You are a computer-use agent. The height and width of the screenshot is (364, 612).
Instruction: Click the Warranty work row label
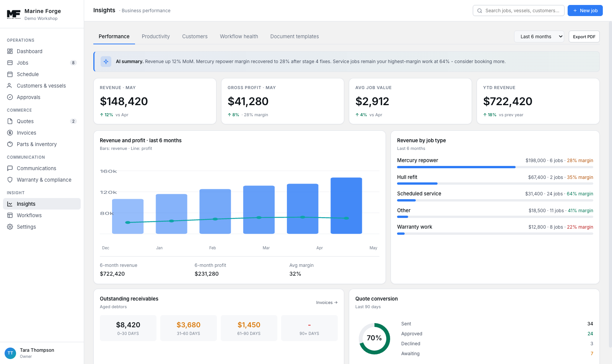[x=415, y=227]
